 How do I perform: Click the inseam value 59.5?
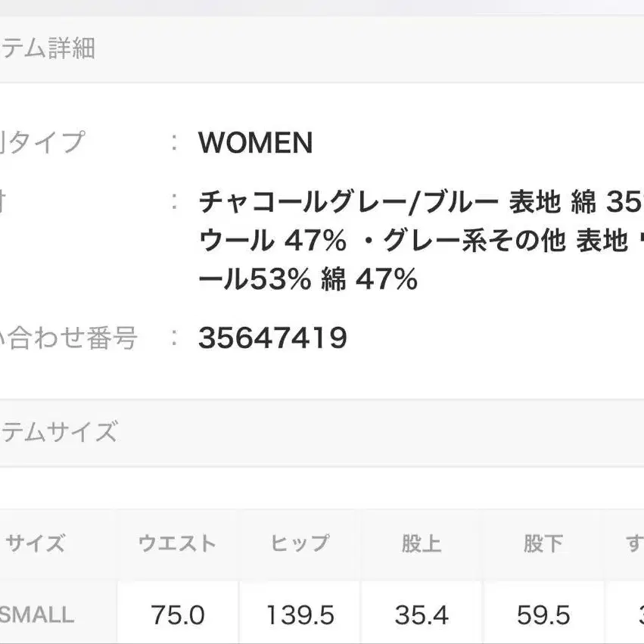[x=543, y=616]
